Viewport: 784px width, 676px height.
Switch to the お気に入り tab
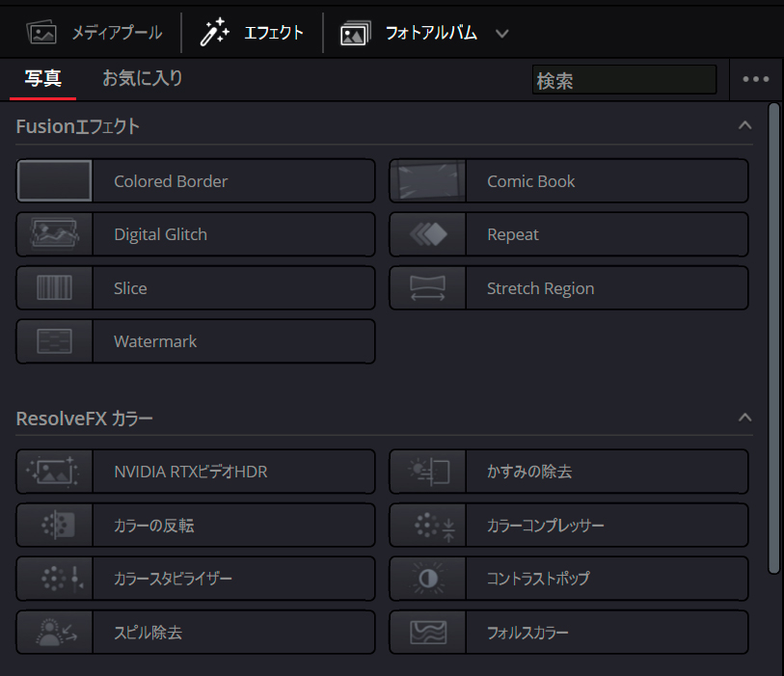click(x=142, y=80)
